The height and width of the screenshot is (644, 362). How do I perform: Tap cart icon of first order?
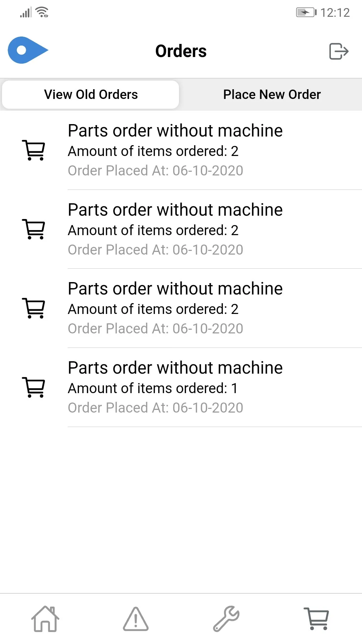pos(34,150)
